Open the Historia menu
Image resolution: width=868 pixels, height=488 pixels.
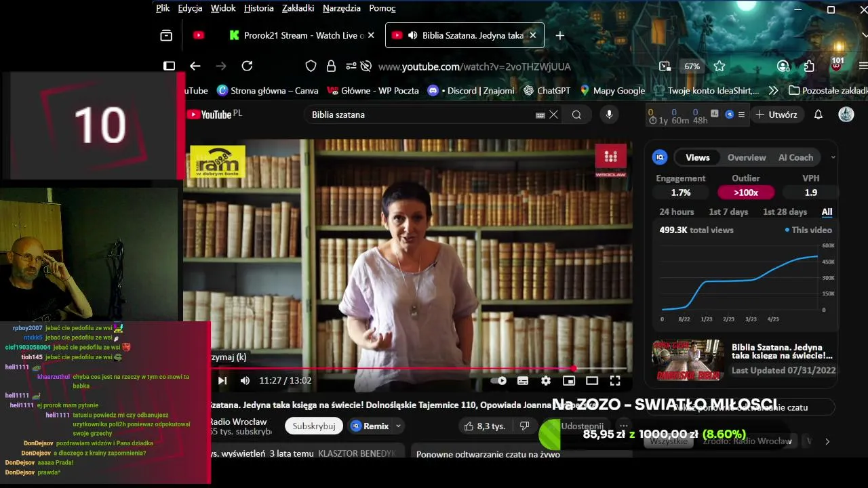coord(259,8)
